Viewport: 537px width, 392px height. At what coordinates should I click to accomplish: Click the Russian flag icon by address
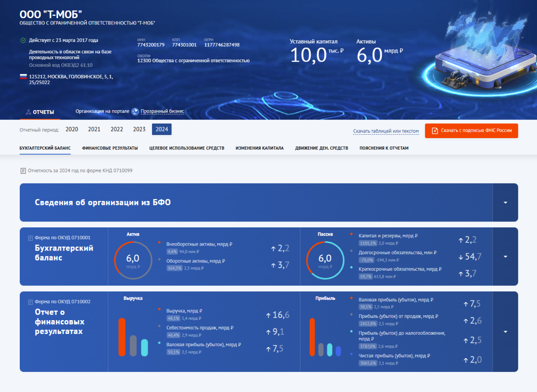(23, 77)
